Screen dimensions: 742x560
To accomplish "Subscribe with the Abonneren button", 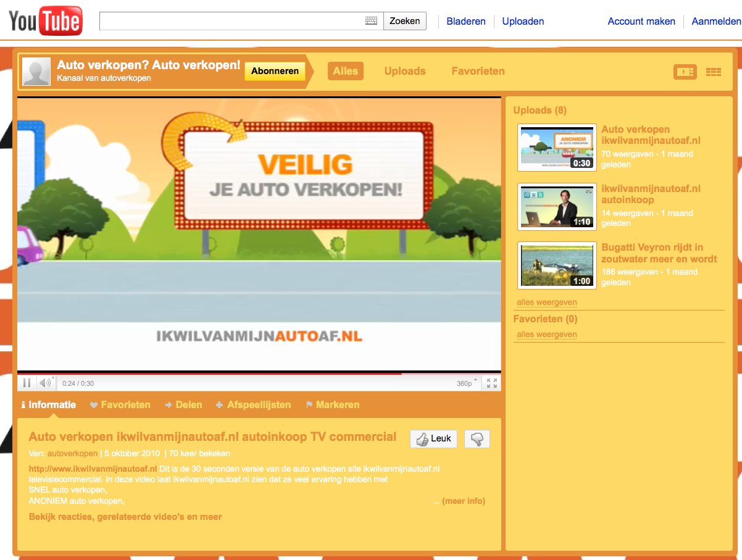I will click(275, 71).
